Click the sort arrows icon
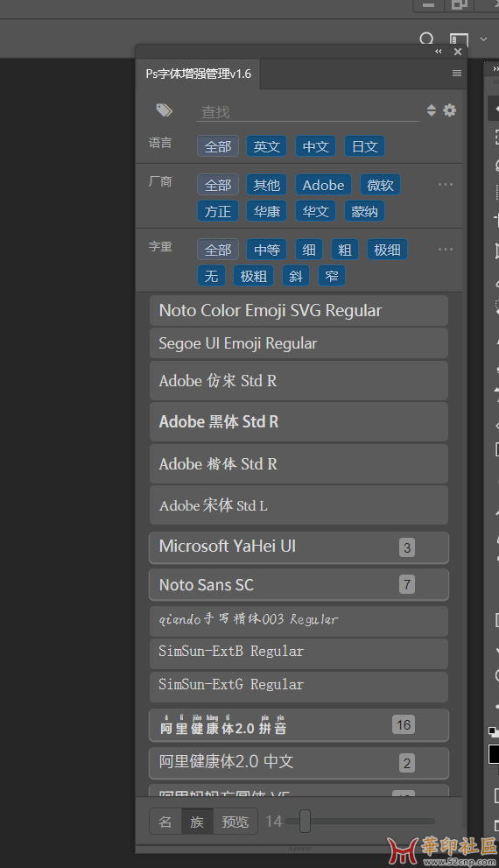The height and width of the screenshot is (868, 499). pyautogui.click(x=432, y=110)
